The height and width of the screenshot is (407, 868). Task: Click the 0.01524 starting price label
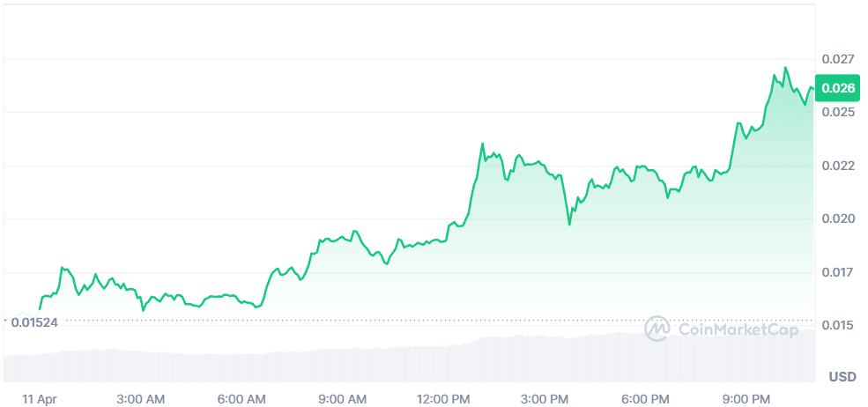pos(35,323)
